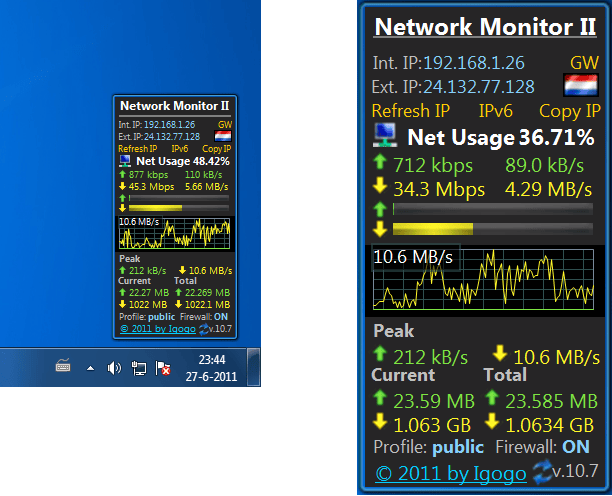Screen dimensions: 612x496
Task: Click internal IP 192.168.1.26 in small gadget
Action: point(169,125)
